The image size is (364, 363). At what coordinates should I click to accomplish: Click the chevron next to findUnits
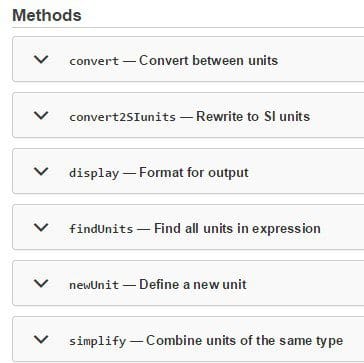[x=41, y=228]
